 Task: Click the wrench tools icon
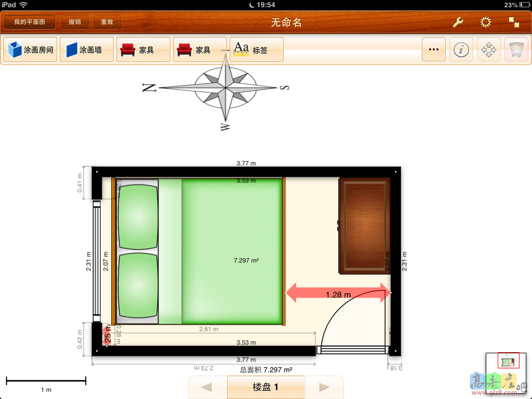[x=458, y=22]
